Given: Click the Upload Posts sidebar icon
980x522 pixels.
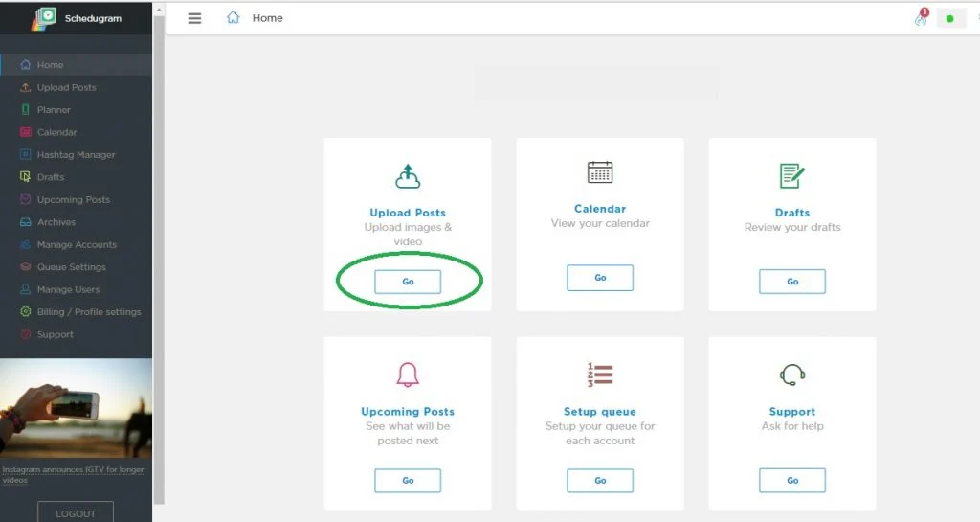Looking at the screenshot, I should [25, 87].
